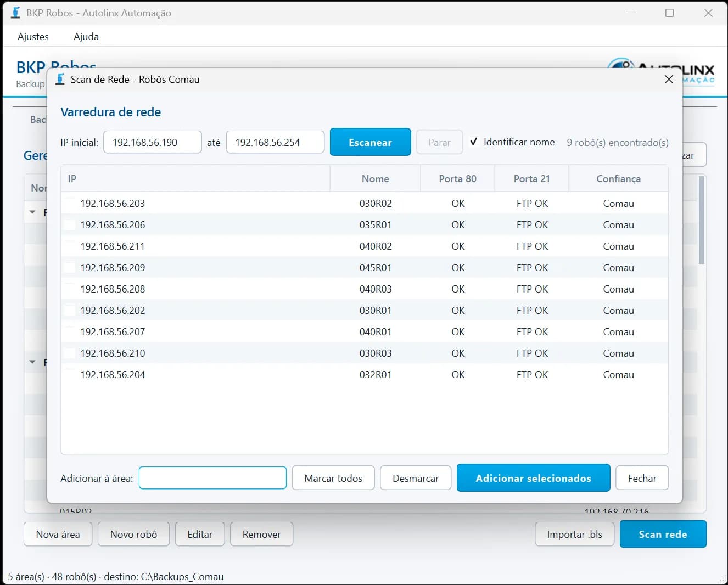The height and width of the screenshot is (585, 728).
Task: Sort by the Porta 21 column header
Action: (x=531, y=178)
